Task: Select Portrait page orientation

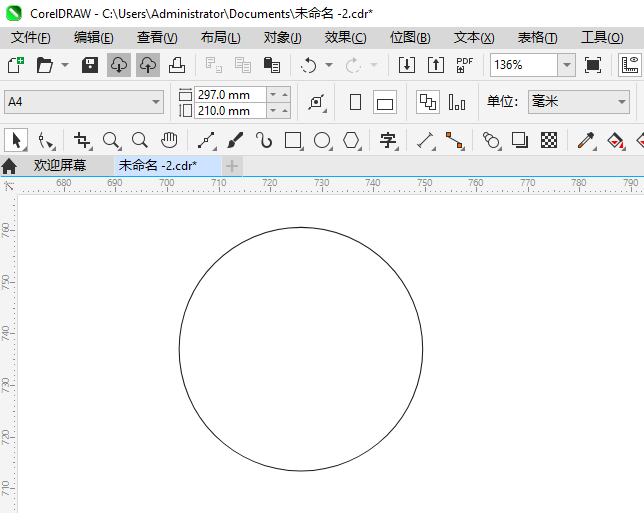Action: coord(356,102)
